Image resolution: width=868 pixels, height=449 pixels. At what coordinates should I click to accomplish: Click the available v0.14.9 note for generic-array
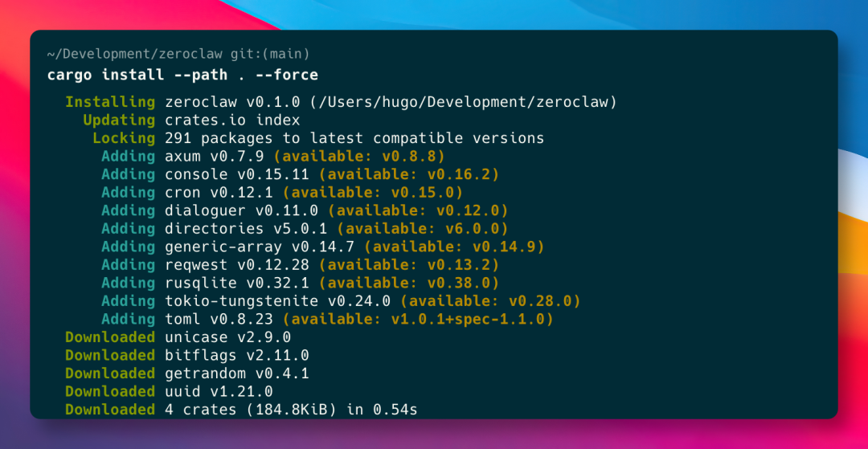[x=454, y=247]
